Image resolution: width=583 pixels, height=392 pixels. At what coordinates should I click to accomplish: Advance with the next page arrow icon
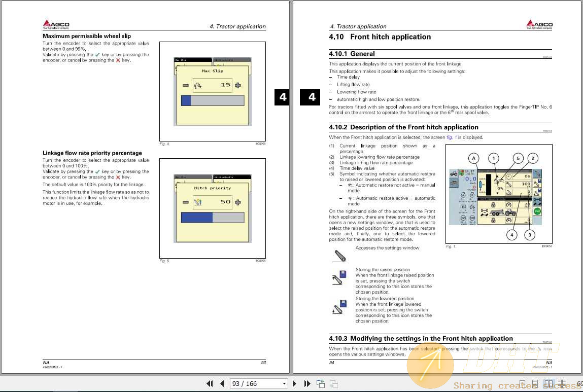click(x=295, y=383)
